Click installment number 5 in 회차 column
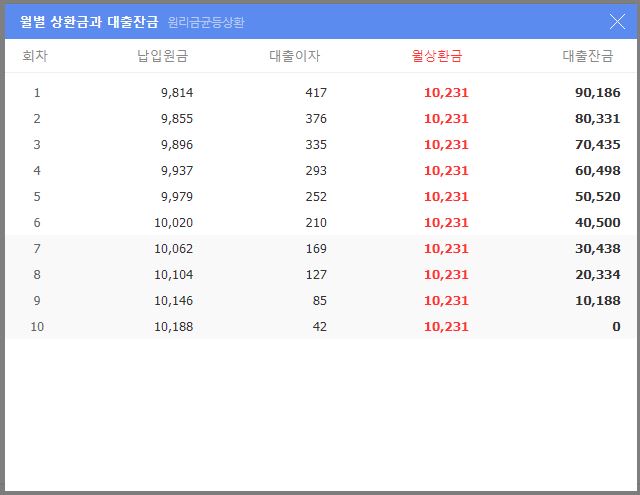640x495 pixels. 37,197
